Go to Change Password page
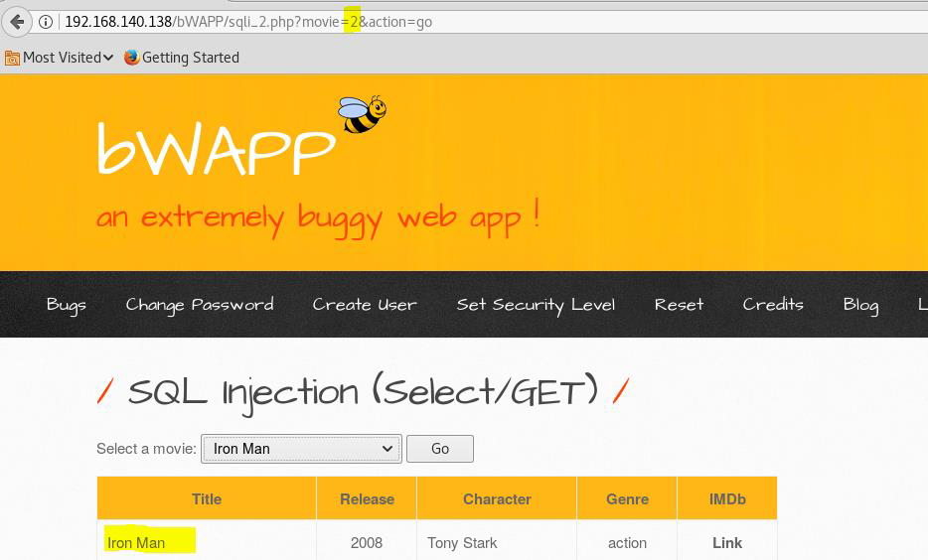 pos(199,305)
